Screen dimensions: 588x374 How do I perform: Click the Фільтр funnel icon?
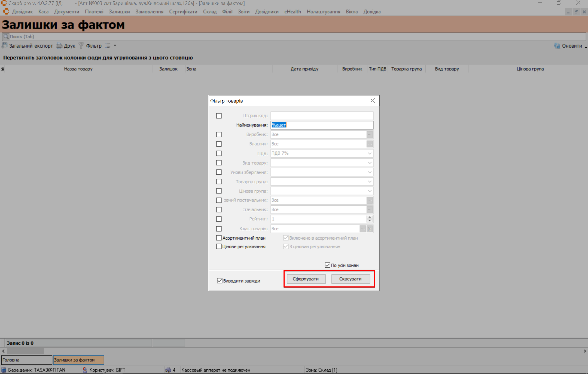click(x=81, y=46)
